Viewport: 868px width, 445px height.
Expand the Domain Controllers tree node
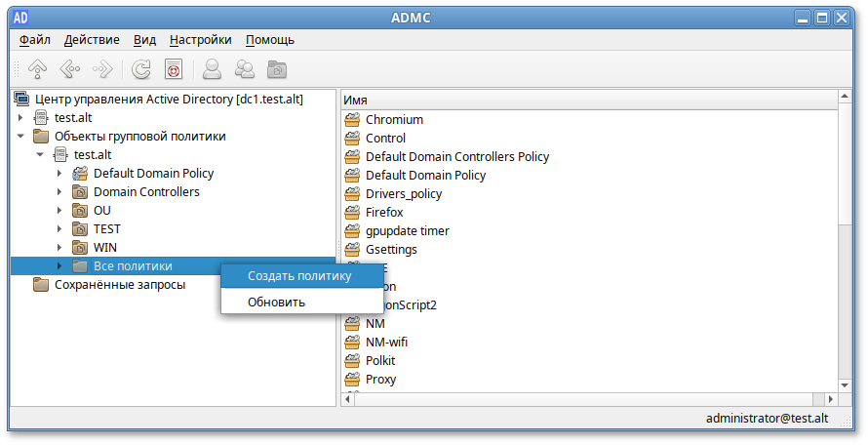(59, 192)
